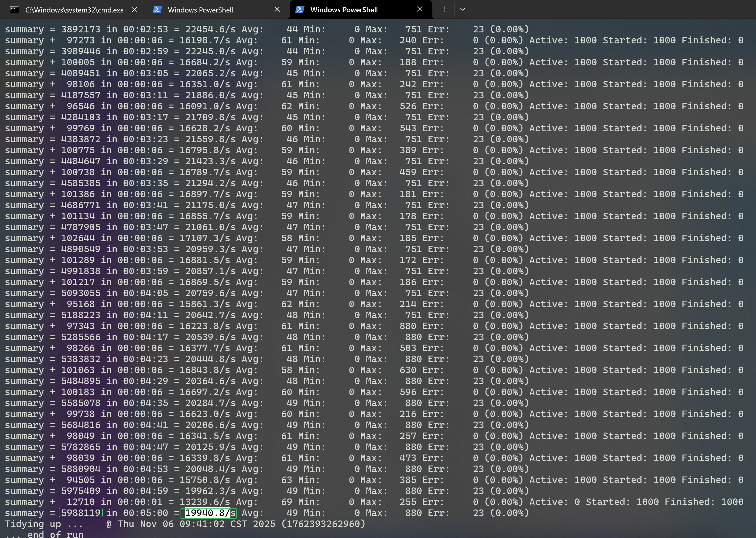Click the highlighted 19940.8/s throughput value
The image size is (756, 538).
point(208,513)
